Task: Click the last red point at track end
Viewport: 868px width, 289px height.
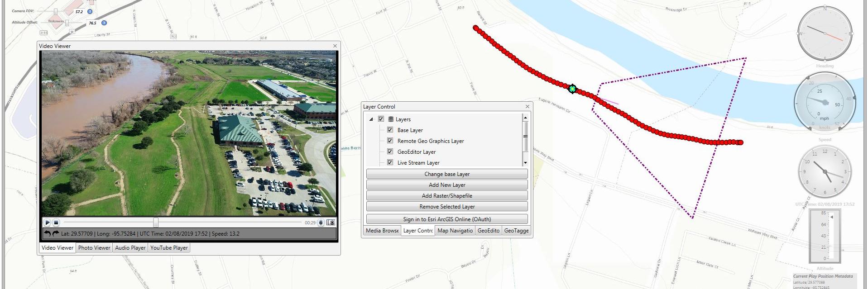Action: click(741, 142)
